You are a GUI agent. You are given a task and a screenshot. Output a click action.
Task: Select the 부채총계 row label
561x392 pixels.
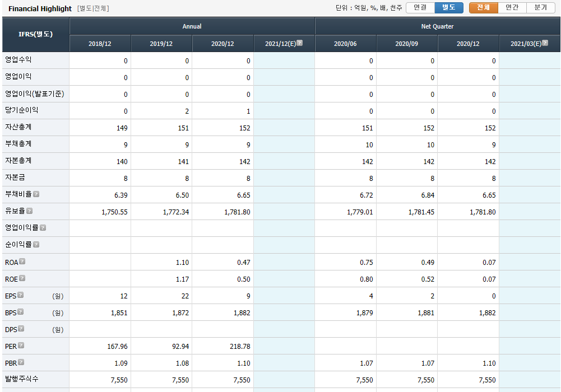click(x=18, y=144)
